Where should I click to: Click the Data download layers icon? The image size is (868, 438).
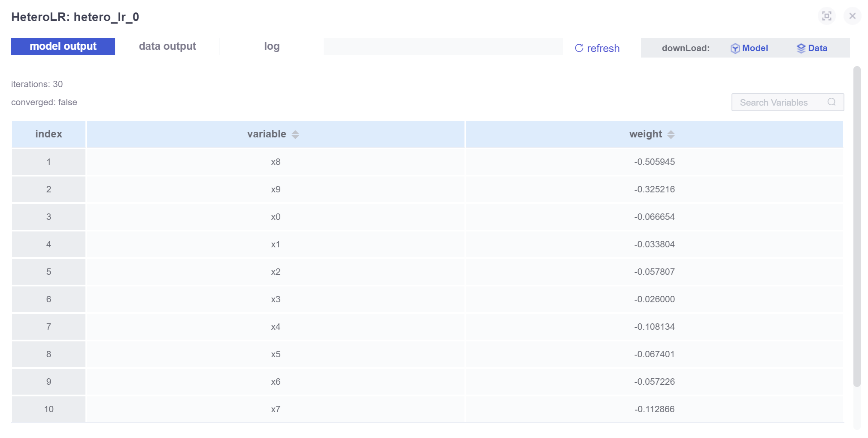(x=801, y=49)
